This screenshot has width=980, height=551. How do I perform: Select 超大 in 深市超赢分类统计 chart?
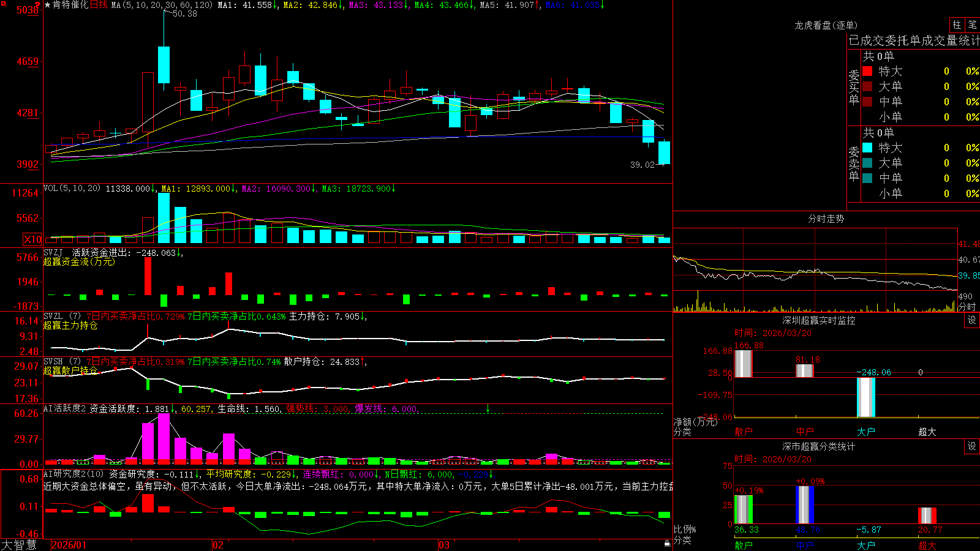point(927,545)
